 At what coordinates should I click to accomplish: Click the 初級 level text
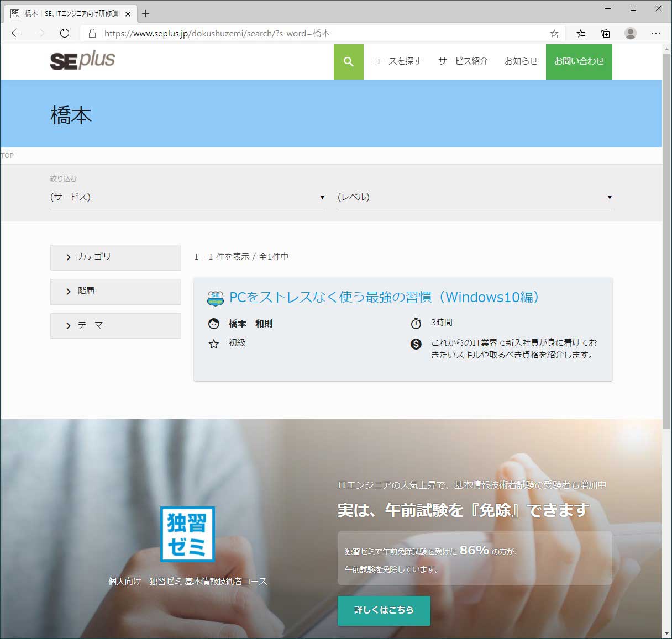point(237,343)
